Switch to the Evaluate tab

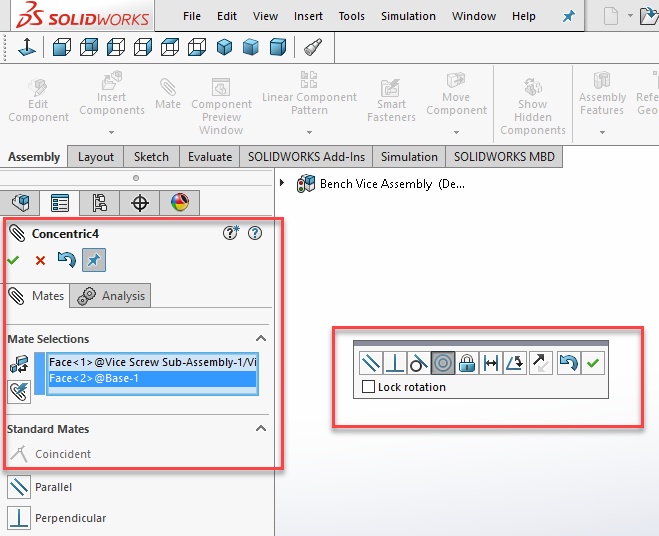click(x=210, y=157)
